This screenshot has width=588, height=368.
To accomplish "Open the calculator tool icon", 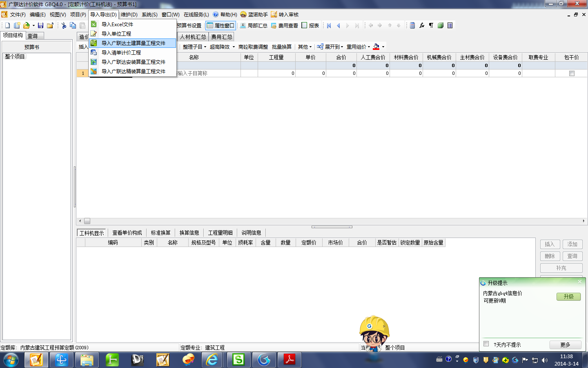I will pos(412,25).
